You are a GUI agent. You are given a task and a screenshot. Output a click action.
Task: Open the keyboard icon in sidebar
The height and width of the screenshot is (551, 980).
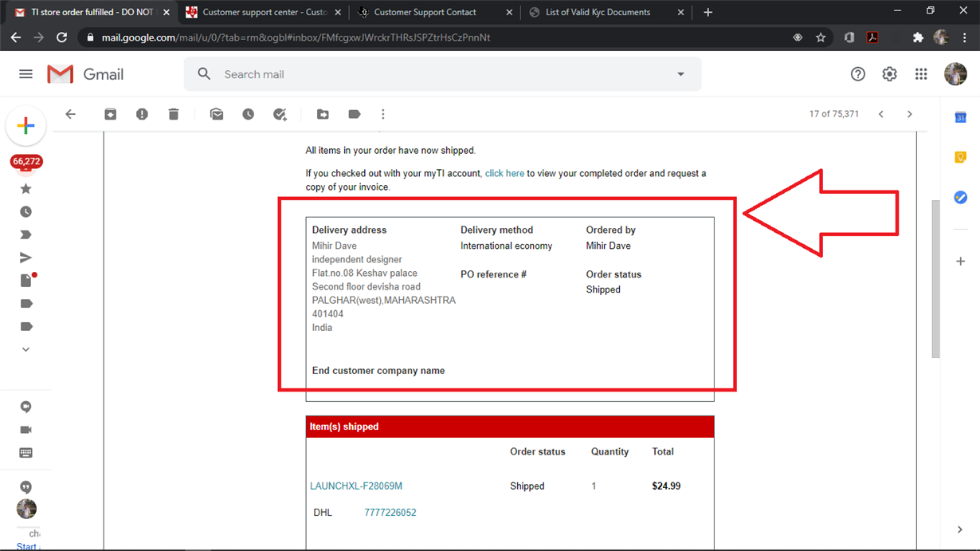(25, 453)
